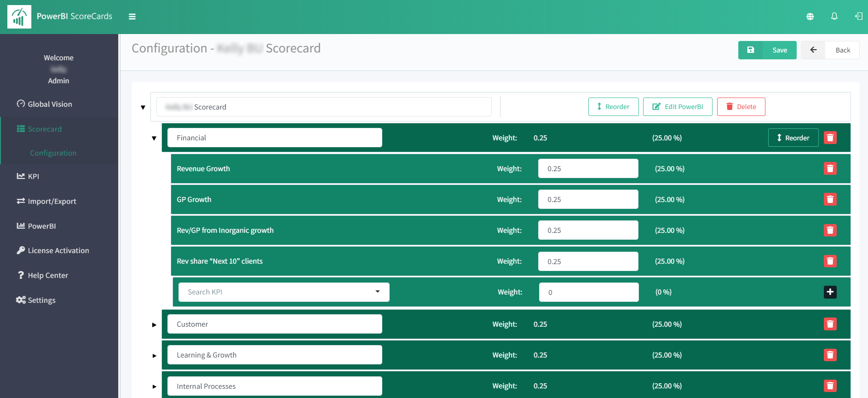Click Edit PowerBI button
868x398 pixels.
[678, 107]
